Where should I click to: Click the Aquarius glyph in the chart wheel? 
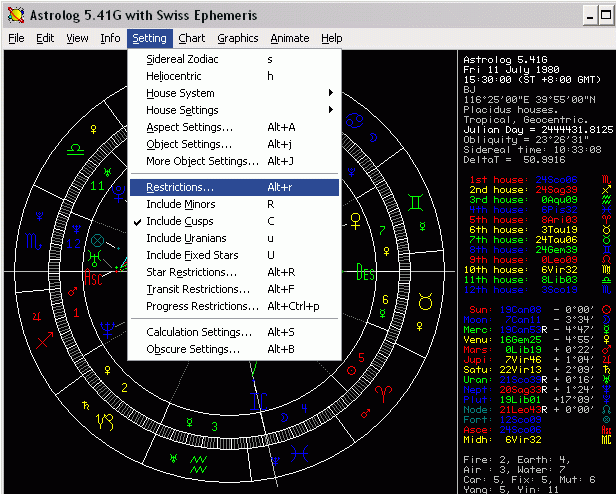coord(198,465)
